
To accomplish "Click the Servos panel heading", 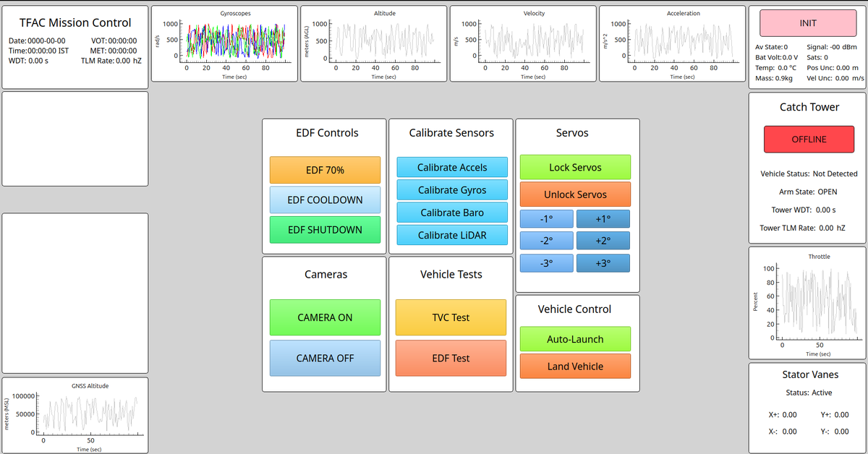I will [572, 133].
